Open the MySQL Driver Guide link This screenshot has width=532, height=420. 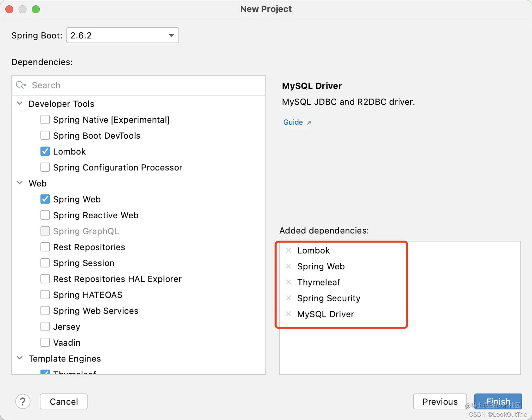click(293, 122)
